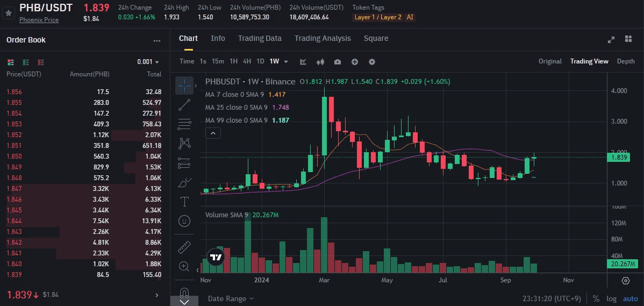The height and width of the screenshot is (306, 644).
Task: Click the TradingView logo on chart
Action: coord(216,258)
